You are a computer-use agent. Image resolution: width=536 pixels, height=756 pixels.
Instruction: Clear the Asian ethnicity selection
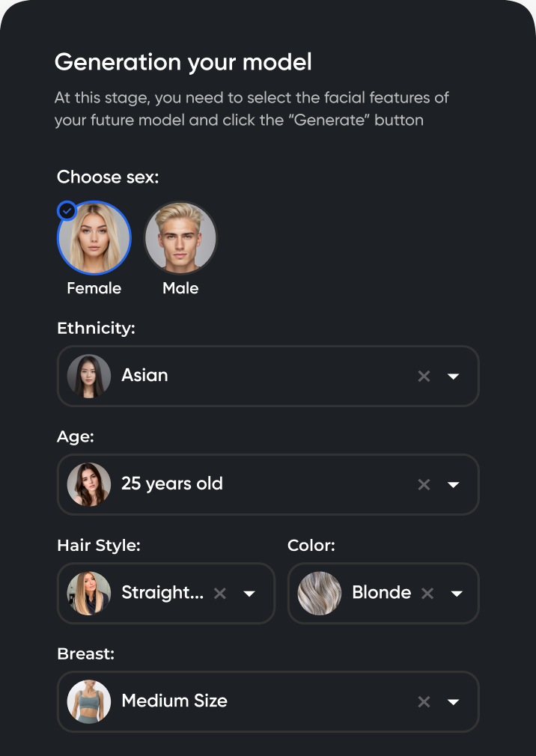pos(424,376)
